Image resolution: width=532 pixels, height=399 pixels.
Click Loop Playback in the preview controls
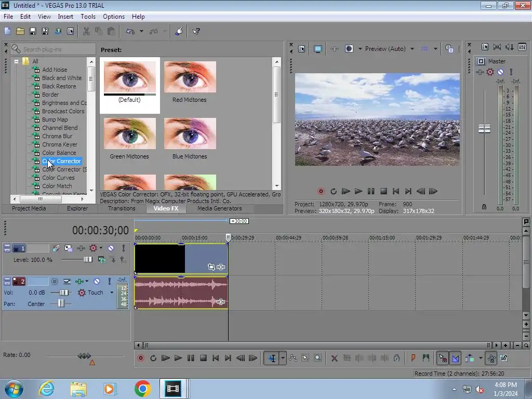[333, 191]
